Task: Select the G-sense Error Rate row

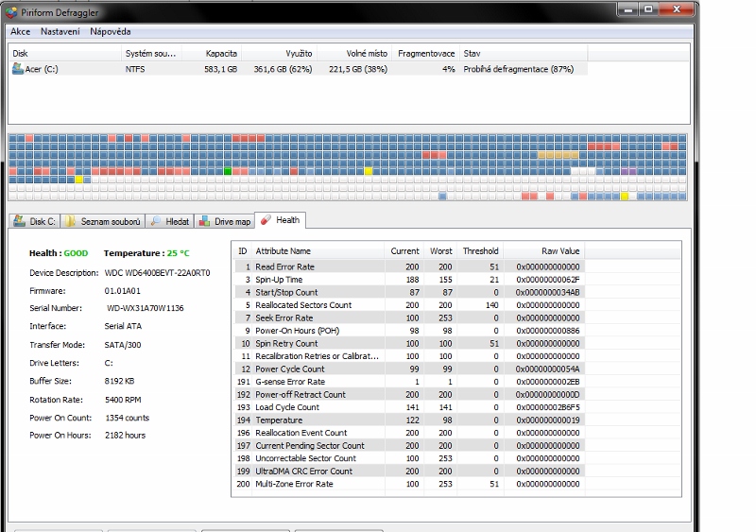Action: pyautogui.click(x=409, y=382)
